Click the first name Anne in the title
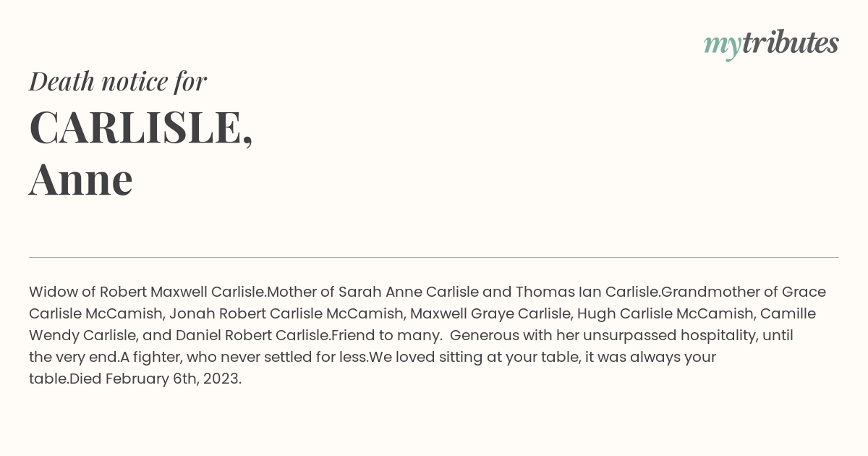This screenshot has width=868, height=456. point(81,179)
